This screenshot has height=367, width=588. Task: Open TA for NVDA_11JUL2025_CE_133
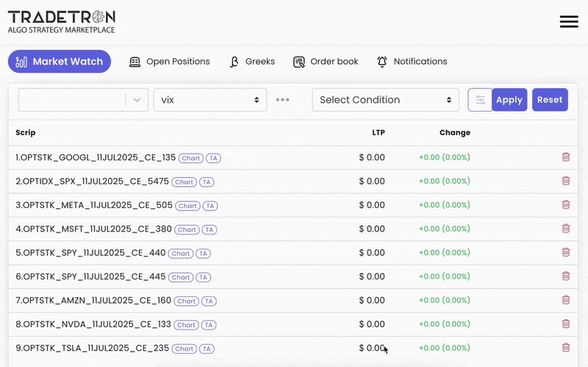point(209,325)
